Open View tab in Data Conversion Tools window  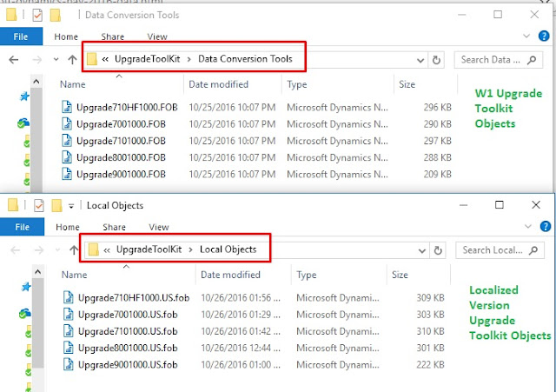click(157, 37)
